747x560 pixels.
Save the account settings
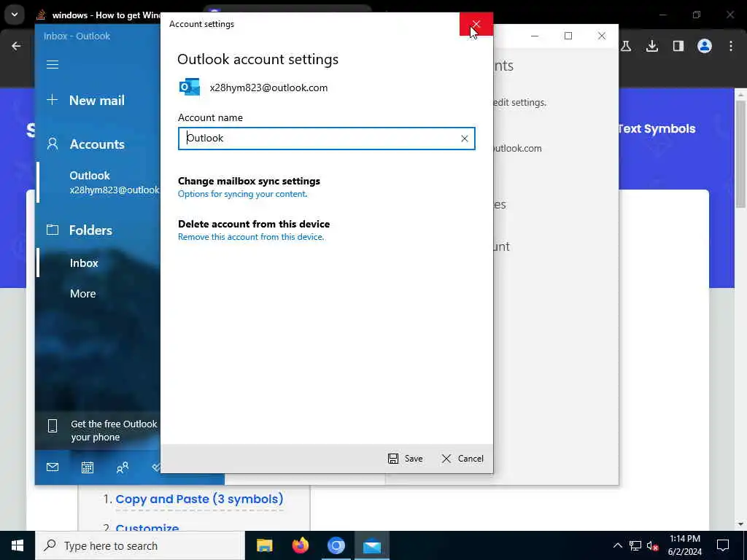click(406, 459)
